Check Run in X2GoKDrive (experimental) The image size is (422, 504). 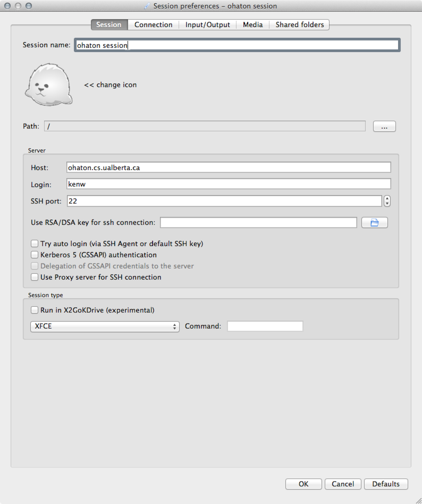35,310
